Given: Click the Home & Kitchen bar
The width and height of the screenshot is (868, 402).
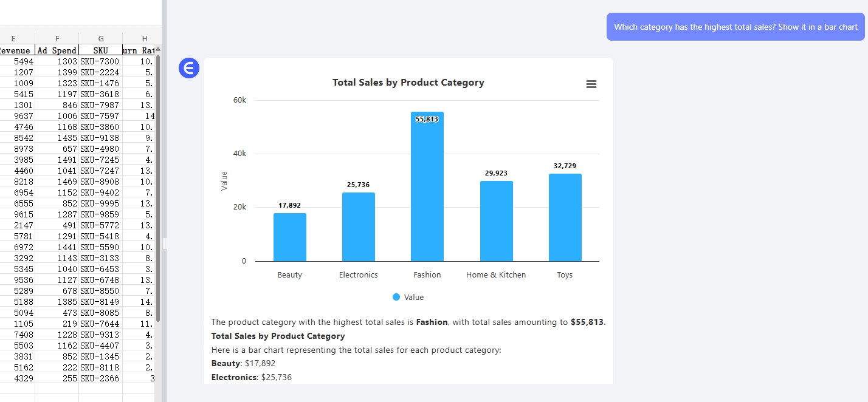Looking at the screenshot, I should [496, 221].
